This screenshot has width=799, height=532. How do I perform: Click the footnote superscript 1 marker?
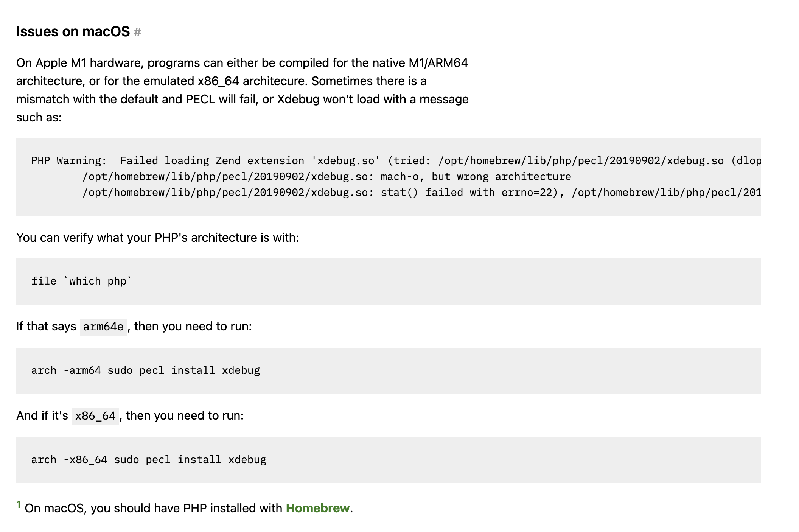click(x=18, y=505)
